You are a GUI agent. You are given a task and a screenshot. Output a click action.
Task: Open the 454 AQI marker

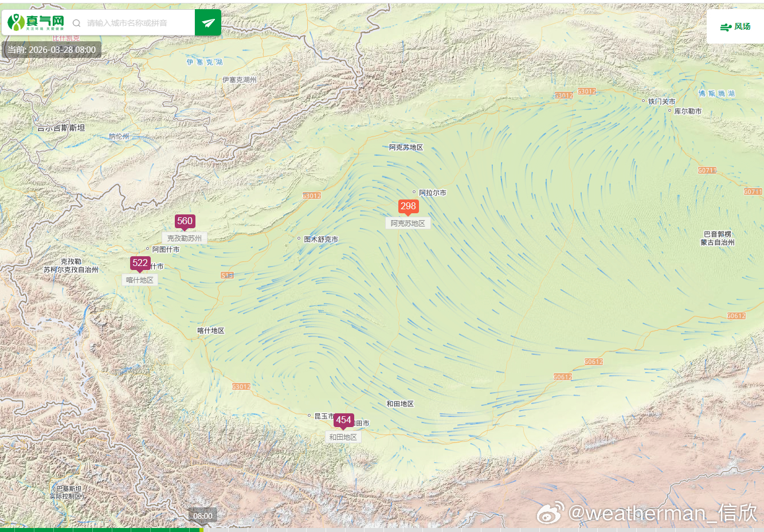343,420
